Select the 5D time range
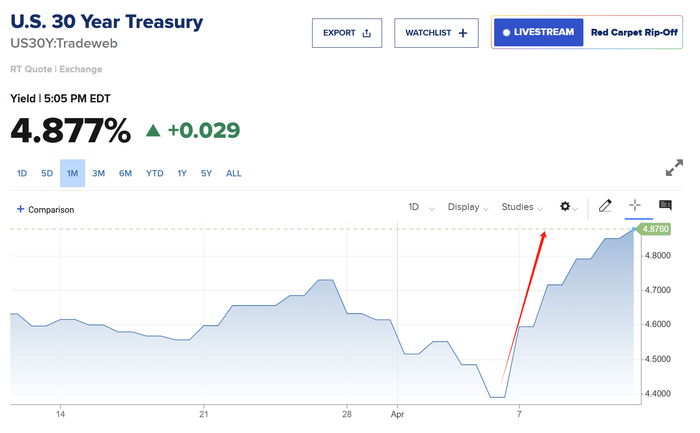This screenshot has width=700, height=433. pos(47,173)
